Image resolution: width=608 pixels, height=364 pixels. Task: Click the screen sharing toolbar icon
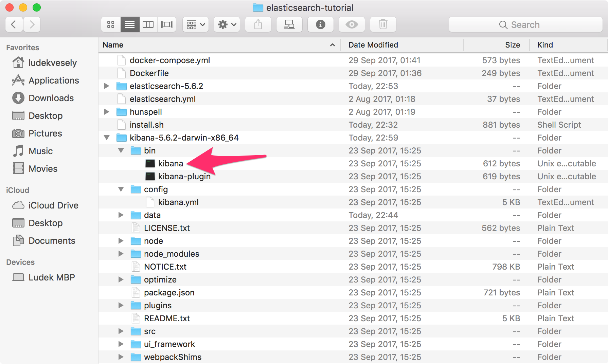click(289, 24)
